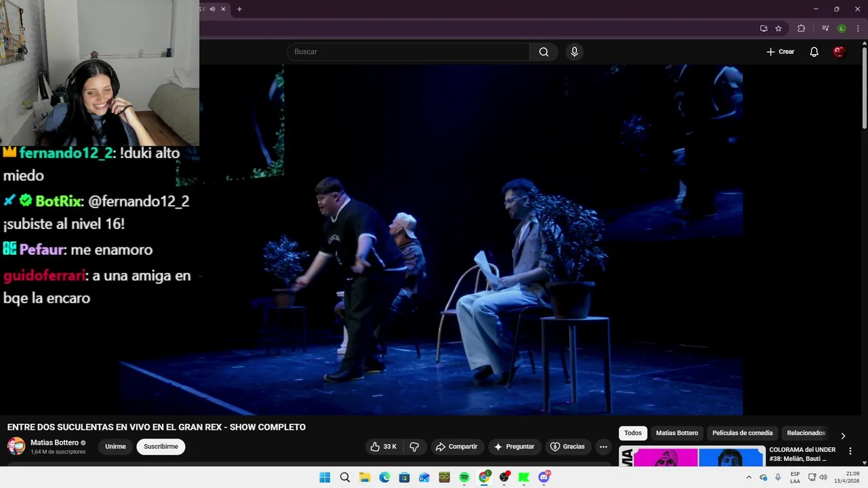Click the tab audio speaker indicator
The width and height of the screenshot is (868, 488).
click(x=212, y=9)
